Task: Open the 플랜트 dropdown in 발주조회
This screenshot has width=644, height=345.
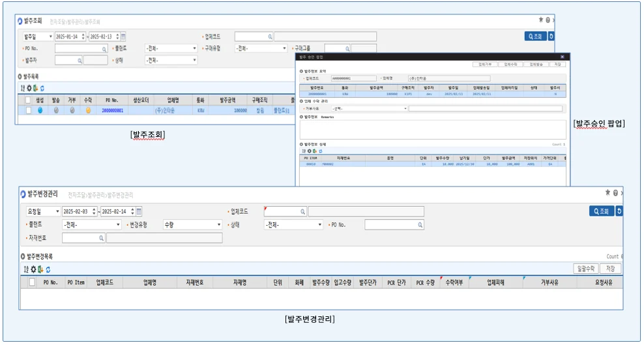Action: point(171,48)
